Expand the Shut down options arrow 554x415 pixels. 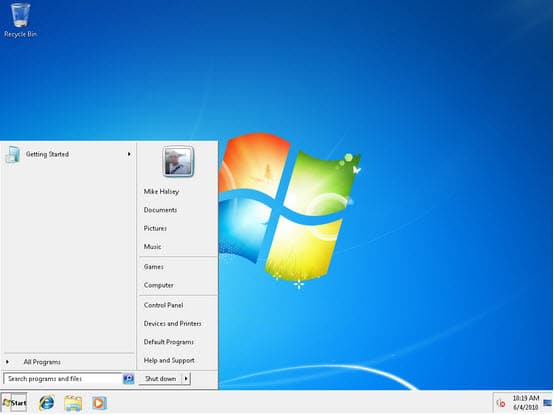[186, 379]
